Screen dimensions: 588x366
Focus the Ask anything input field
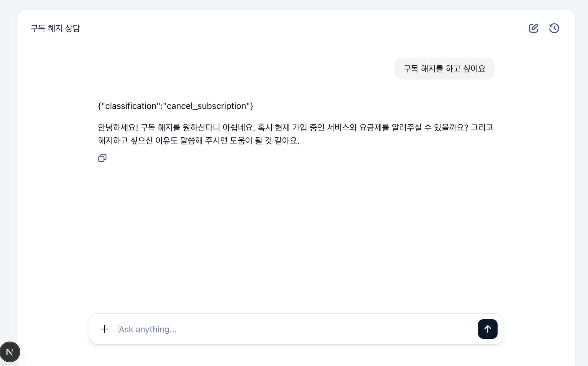point(206,329)
